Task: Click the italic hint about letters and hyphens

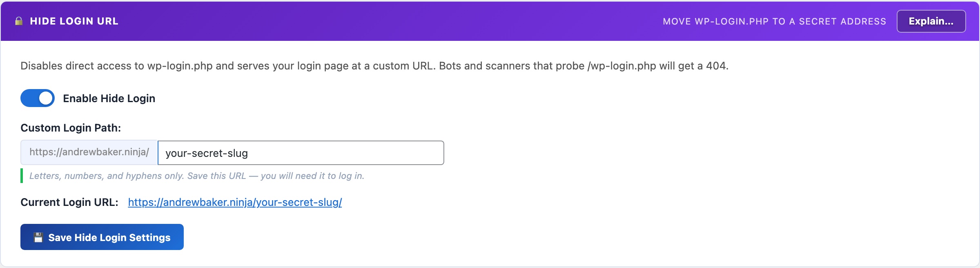Action: pos(196,176)
